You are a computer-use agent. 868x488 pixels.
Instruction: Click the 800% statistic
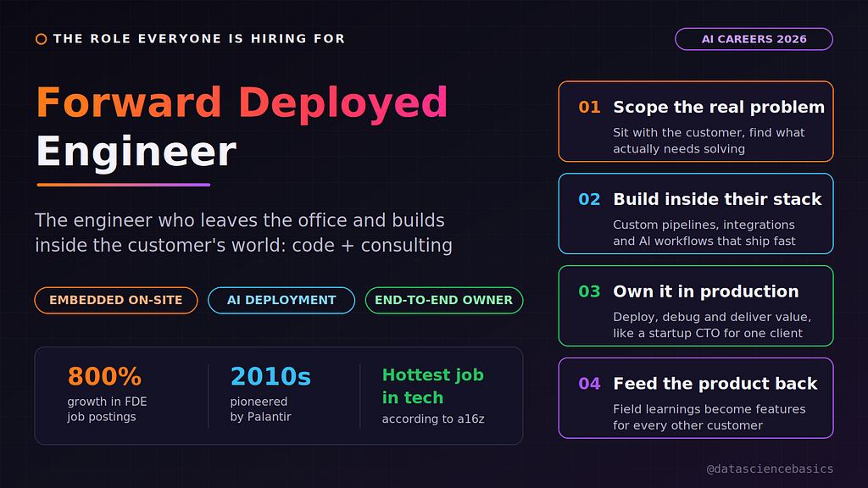104,377
